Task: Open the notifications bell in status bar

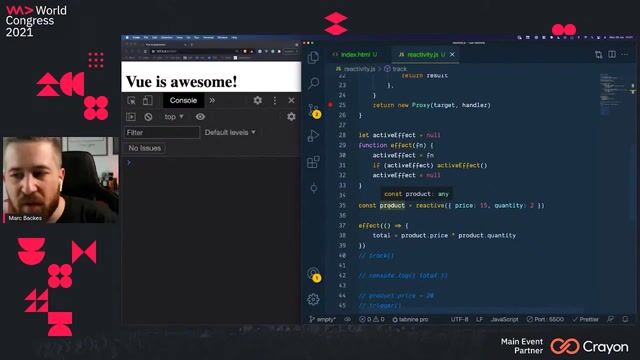Action: tap(625, 319)
